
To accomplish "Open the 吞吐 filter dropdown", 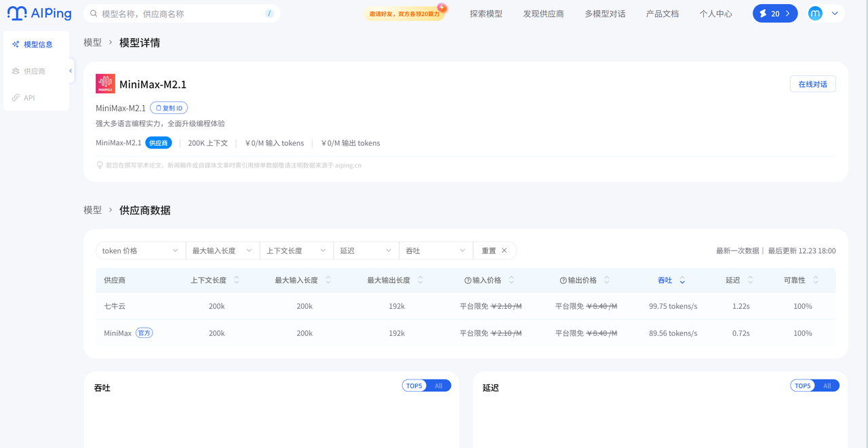I will tap(436, 250).
